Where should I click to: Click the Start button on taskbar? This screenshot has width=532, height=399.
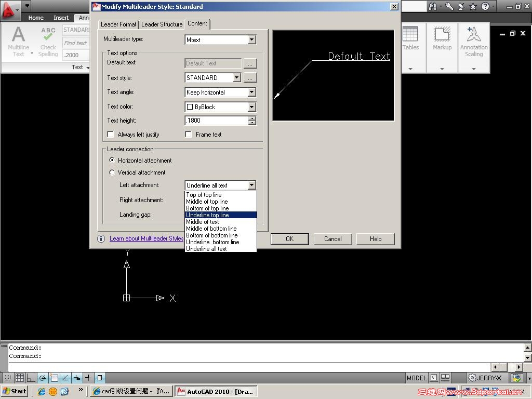coord(15,391)
